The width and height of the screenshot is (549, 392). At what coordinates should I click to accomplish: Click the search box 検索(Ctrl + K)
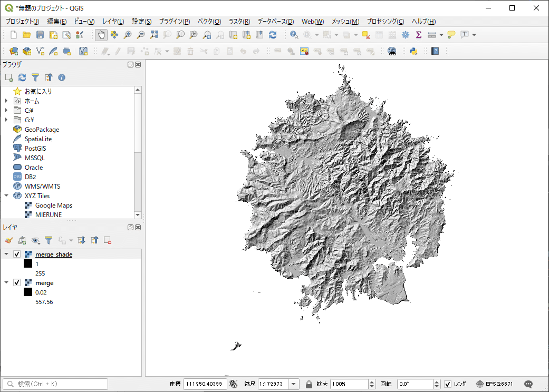[x=55, y=384]
